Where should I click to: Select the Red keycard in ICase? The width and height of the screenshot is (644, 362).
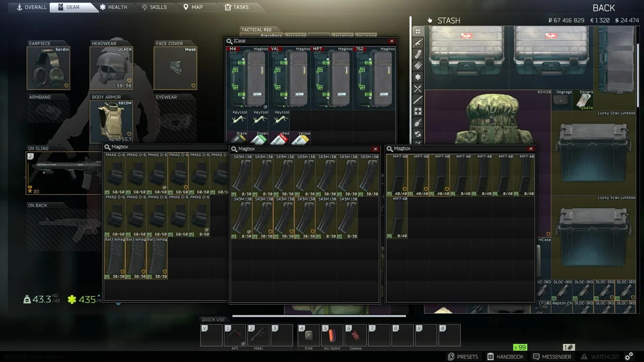pyautogui.click(x=279, y=138)
